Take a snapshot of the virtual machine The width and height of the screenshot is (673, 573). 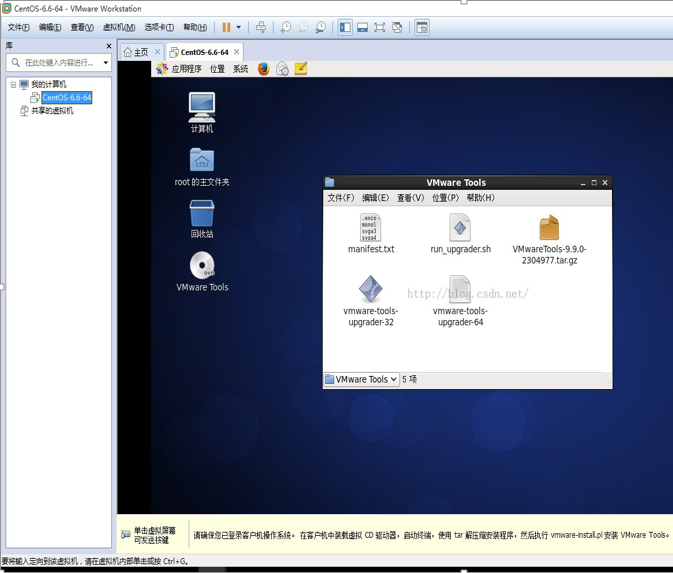[x=285, y=27]
